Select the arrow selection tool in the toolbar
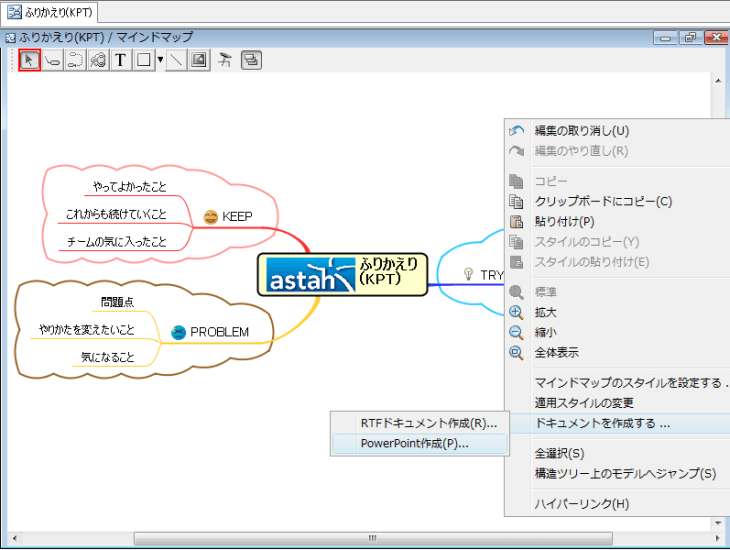 (29, 60)
